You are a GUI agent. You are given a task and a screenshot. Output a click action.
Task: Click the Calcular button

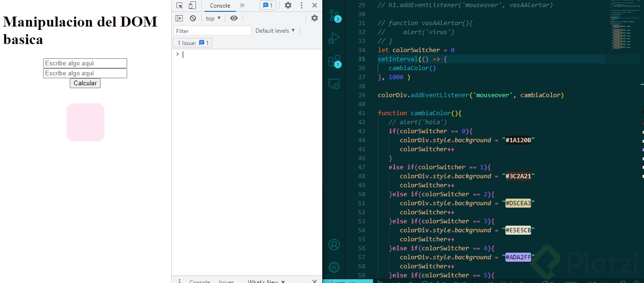(x=85, y=83)
